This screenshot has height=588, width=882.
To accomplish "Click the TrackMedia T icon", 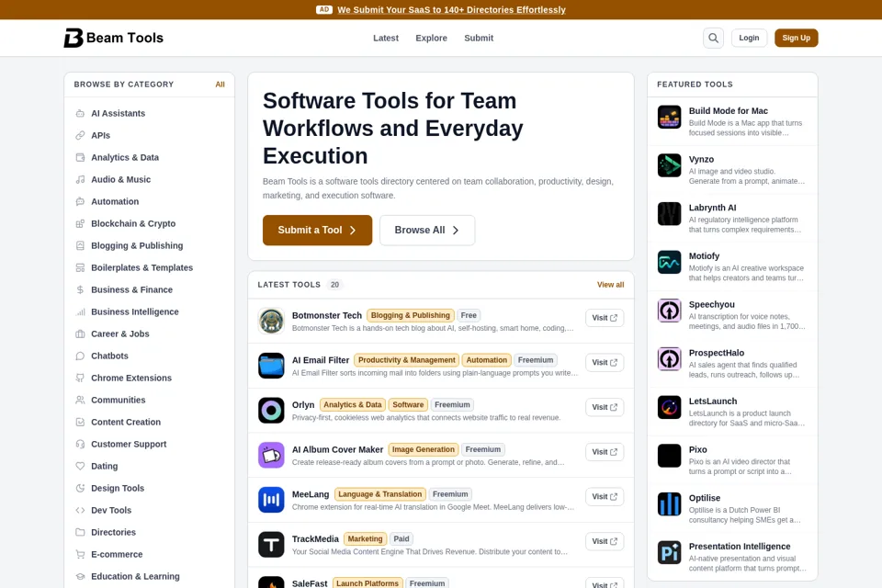I will click(x=271, y=545).
